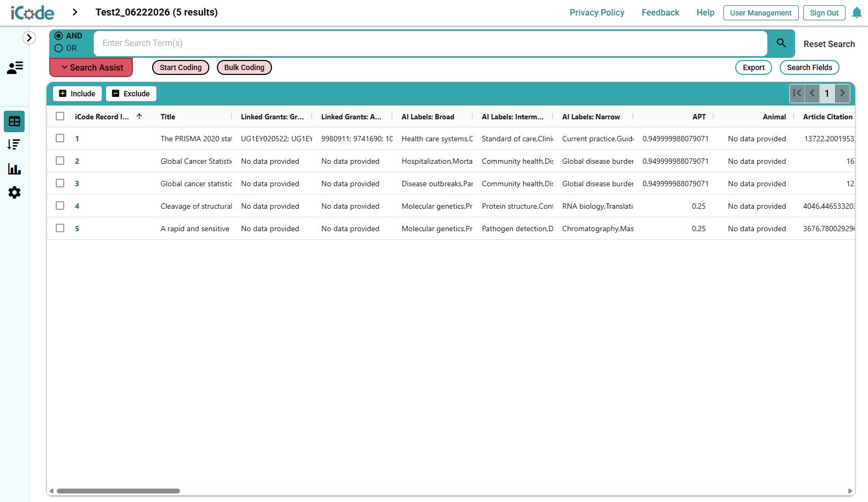The image size is (868, 502).
Task: Open record number 3 link
Action: (77, 184)
